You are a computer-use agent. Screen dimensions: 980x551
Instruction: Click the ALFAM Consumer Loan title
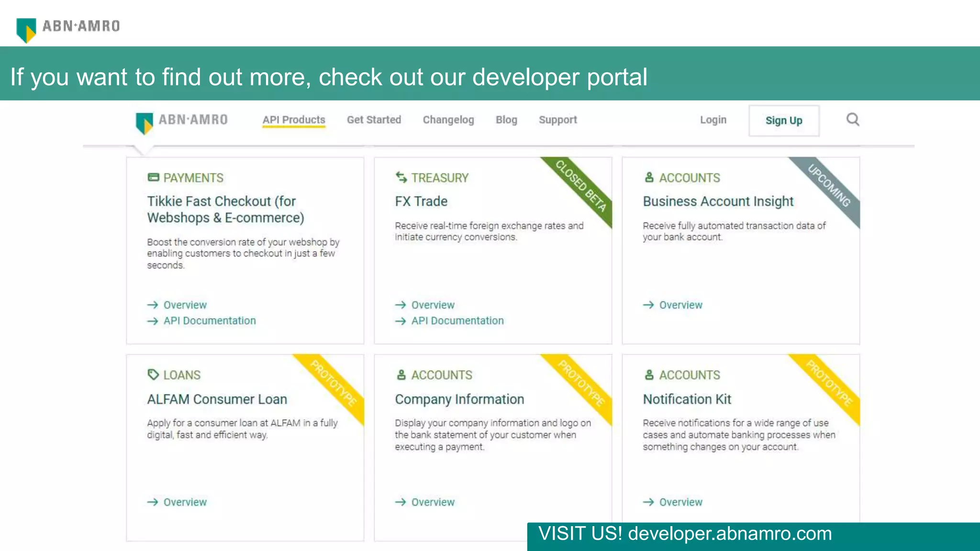[217, 399]
